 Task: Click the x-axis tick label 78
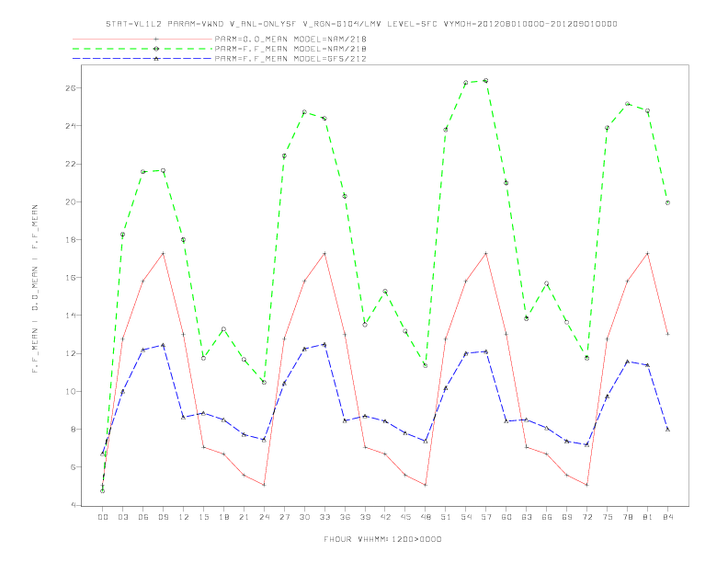(x=627, y=517)
